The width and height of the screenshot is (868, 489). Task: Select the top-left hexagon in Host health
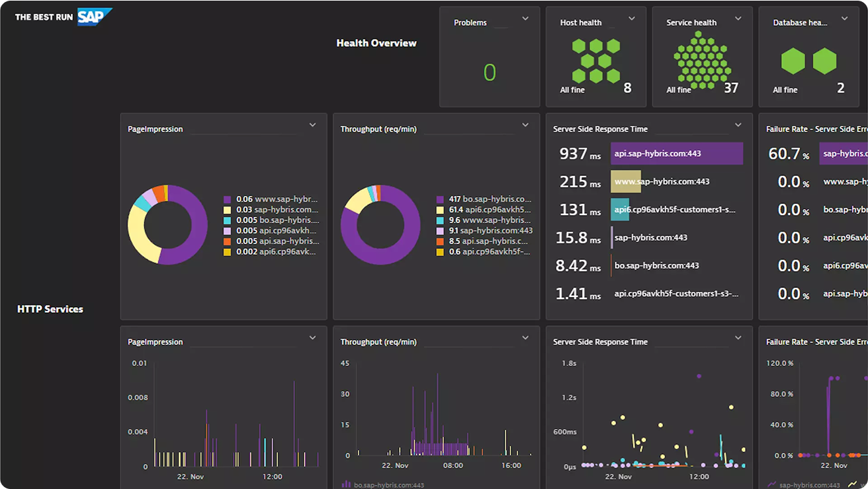point(579,46)
